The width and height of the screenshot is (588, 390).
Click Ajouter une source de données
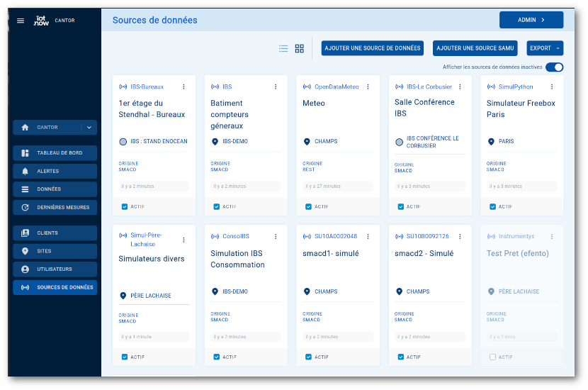click(372, 48)
